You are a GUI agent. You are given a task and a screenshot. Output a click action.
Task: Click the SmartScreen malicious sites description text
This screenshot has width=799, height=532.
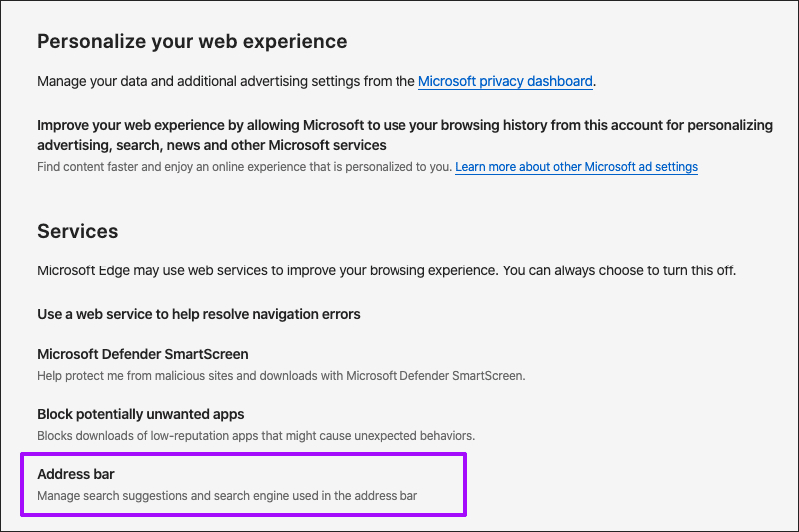(281, 376)
